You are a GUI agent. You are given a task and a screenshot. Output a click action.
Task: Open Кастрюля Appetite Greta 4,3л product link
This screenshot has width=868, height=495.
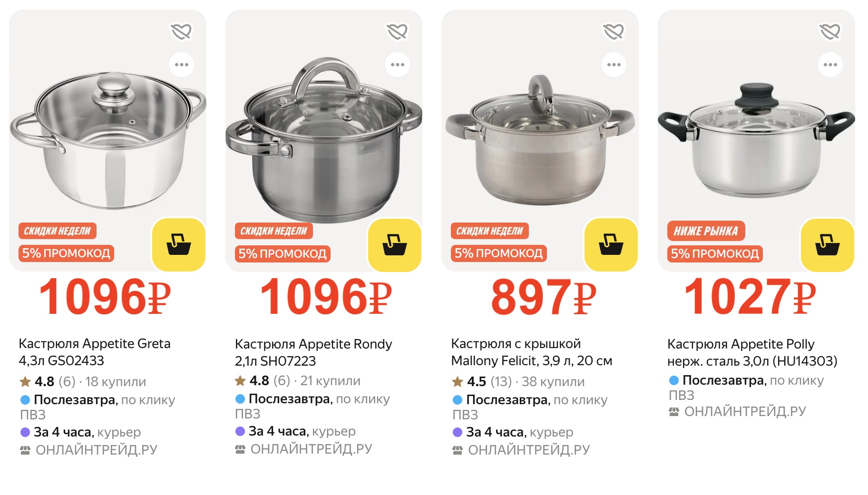click(x=94, y=352)
